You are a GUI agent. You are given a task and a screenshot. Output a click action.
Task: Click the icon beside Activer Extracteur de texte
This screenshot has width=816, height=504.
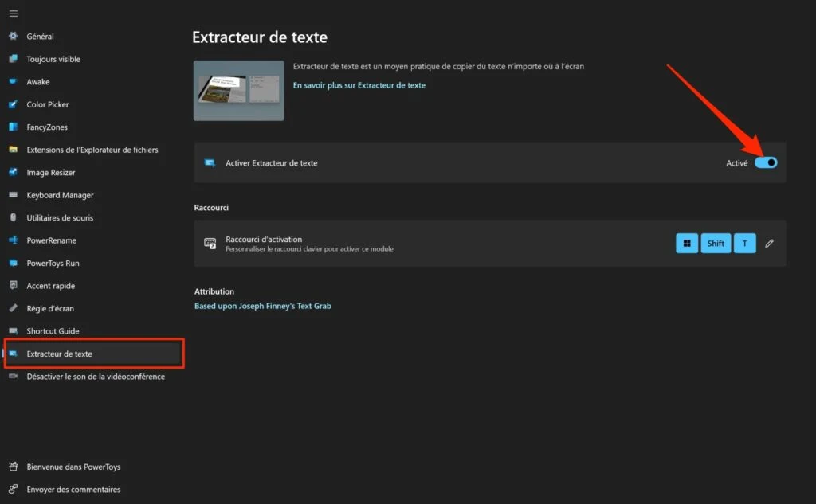pyautogui.click(x=210, y=162)
